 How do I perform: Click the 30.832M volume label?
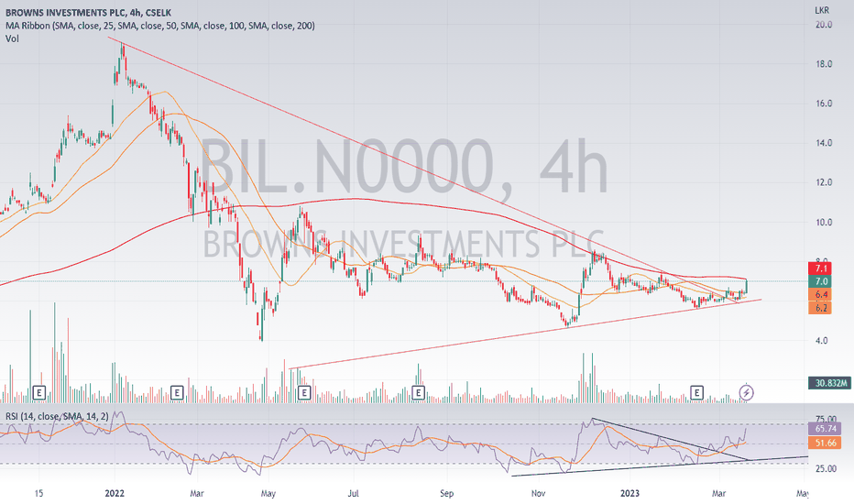click(x=830, y=383)
